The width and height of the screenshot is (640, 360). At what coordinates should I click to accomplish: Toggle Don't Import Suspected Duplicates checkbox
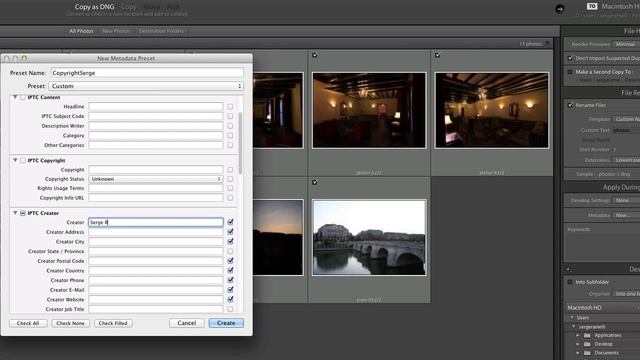click(570, 58)
